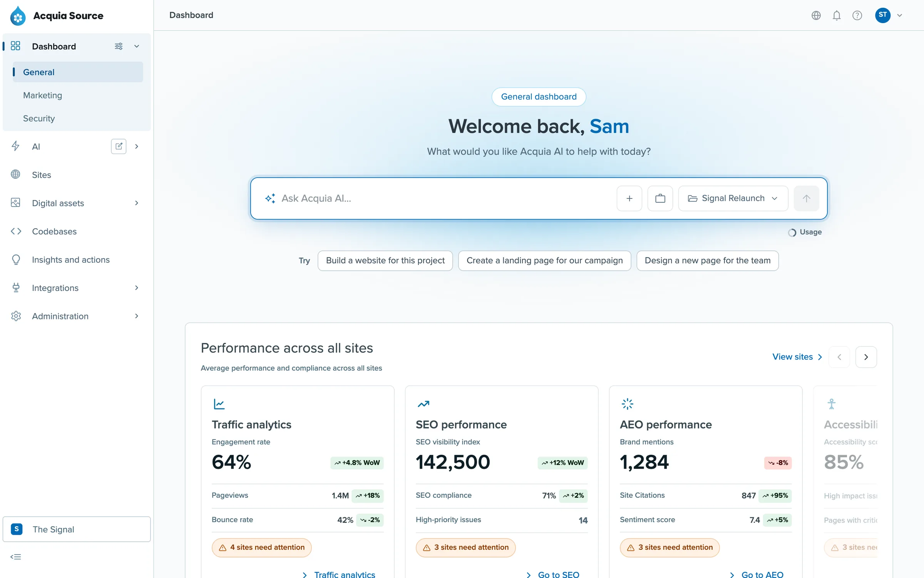Click the briefcase icon in AI prompt
Viewport: 924px width, 578px height.
(x=660, y=198)
